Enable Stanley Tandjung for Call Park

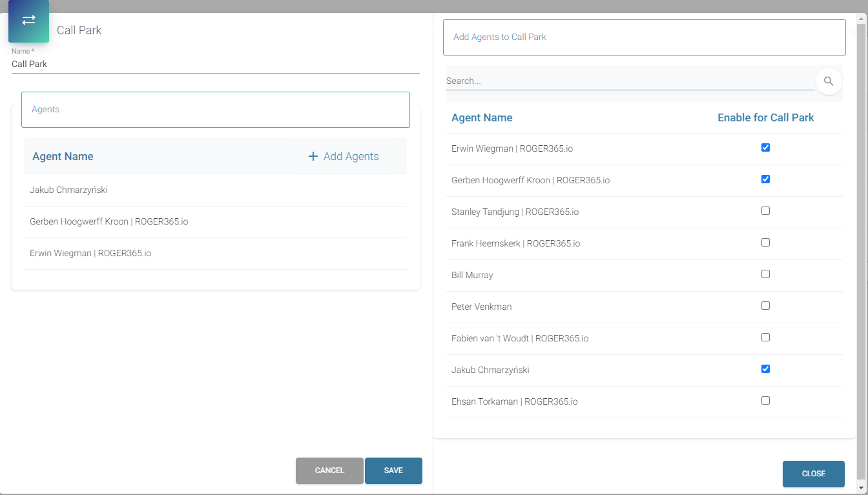click(x=765, y=210)
